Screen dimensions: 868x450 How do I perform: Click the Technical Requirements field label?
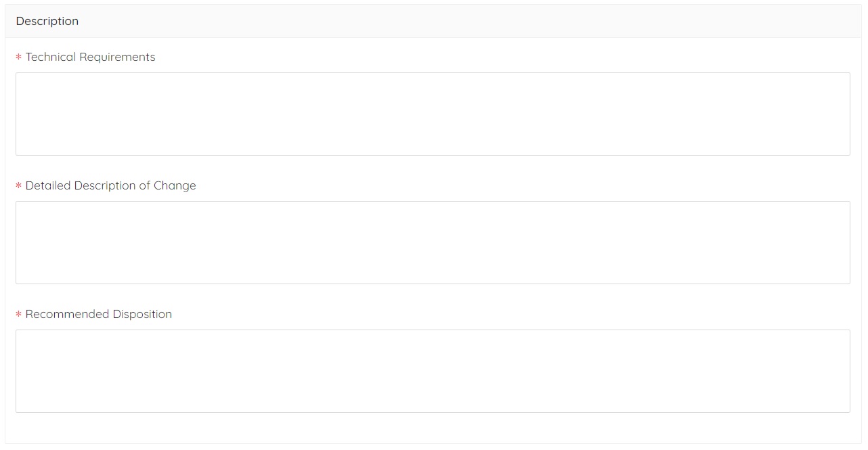click(x=90, y=57)
